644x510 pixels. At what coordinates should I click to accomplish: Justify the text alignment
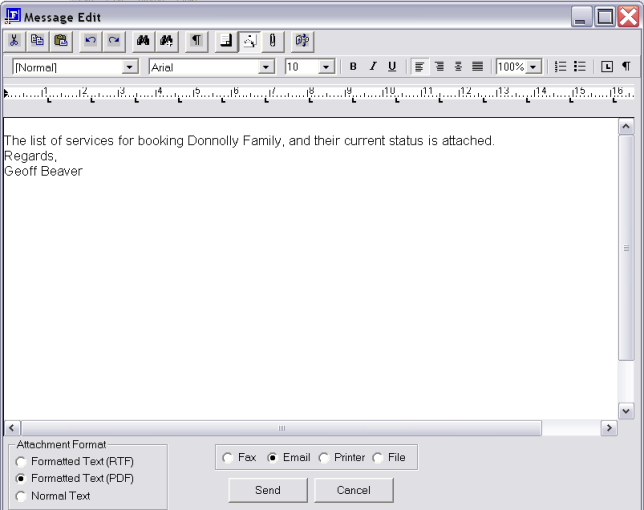point(478,67)
